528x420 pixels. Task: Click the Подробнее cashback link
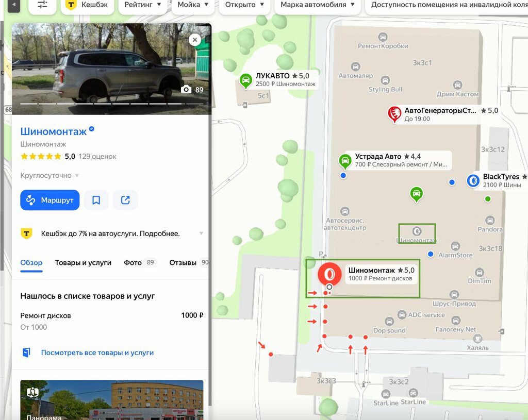[x=160, y=233]
